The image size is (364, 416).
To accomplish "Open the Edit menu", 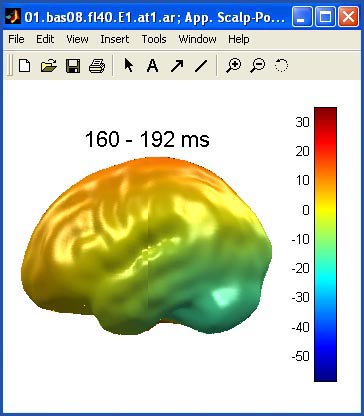I will [x=45, y=39].
